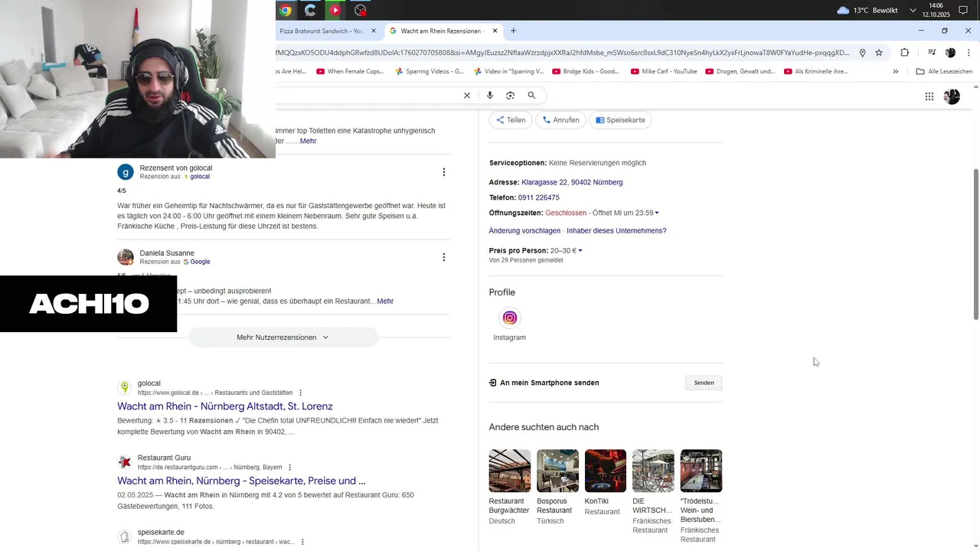Open the Google apps grid
This screenshot has height=551, width=980.
pyautogui.click(x=929, y=96)
